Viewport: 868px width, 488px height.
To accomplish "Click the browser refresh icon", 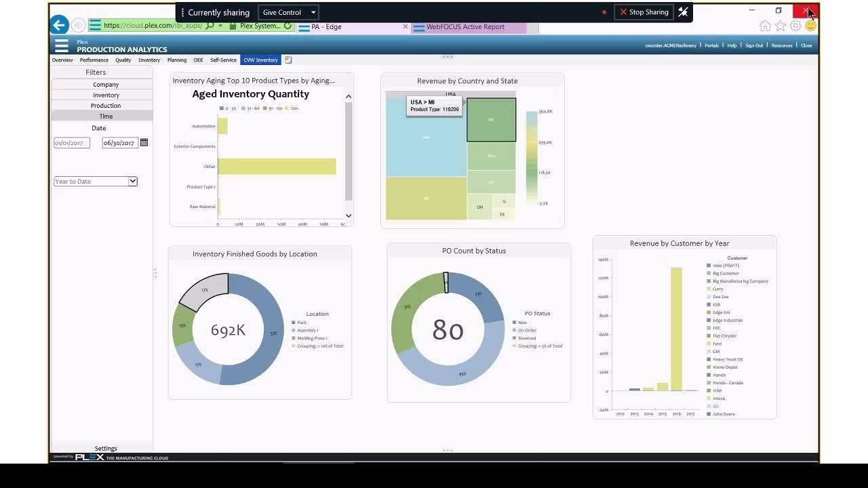I will click(288, 26).
